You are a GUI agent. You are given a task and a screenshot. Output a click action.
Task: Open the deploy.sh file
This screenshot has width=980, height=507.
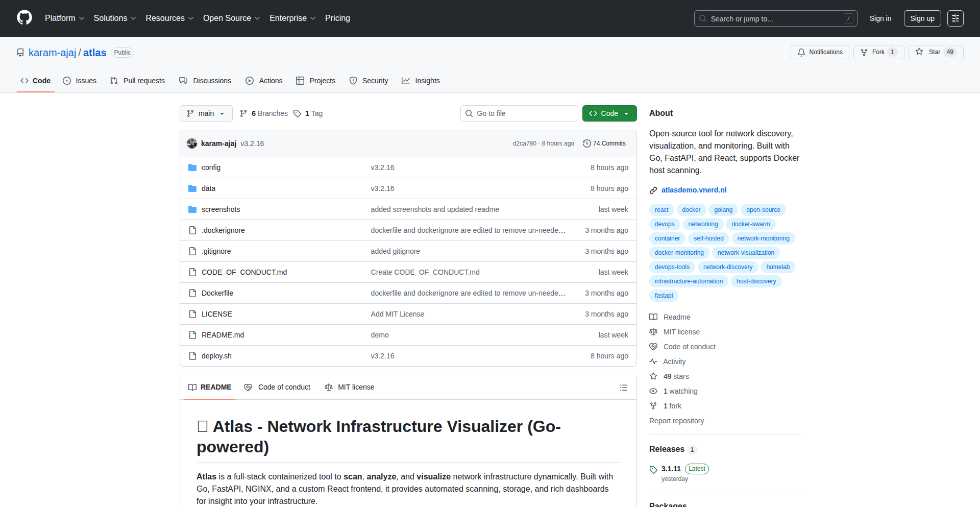click(x=216, y=356)
